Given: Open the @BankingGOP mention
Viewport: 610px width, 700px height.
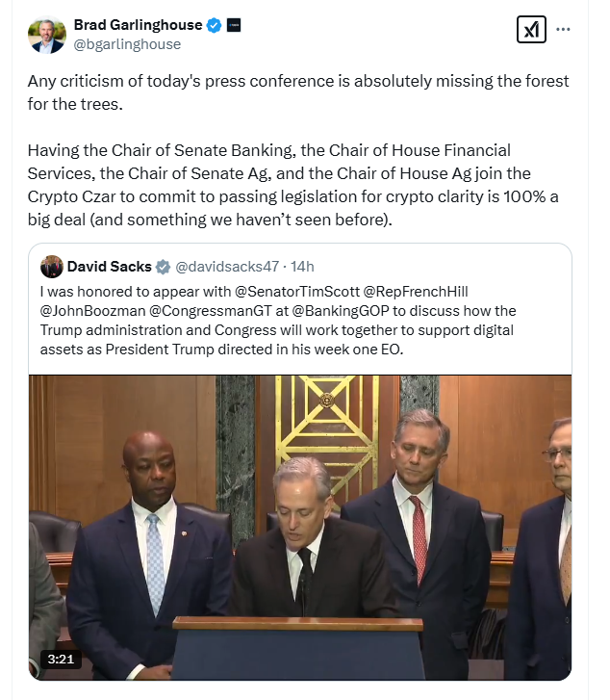Looking at the screenshot, I should tap(341, 311).
